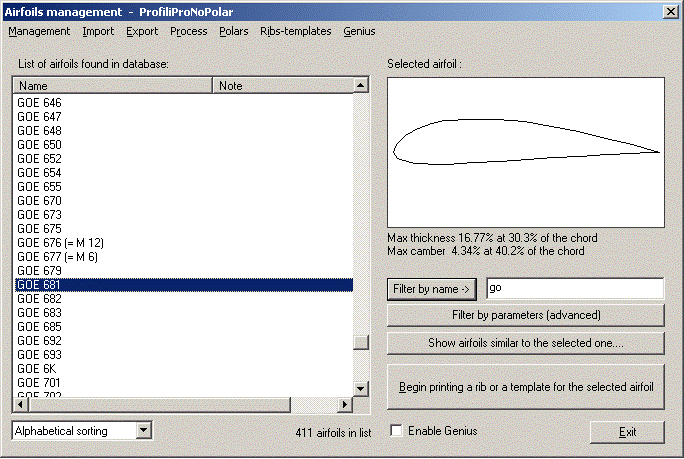The image size is (684, 459).
Task: Click the Note column header
Action: 283,86
